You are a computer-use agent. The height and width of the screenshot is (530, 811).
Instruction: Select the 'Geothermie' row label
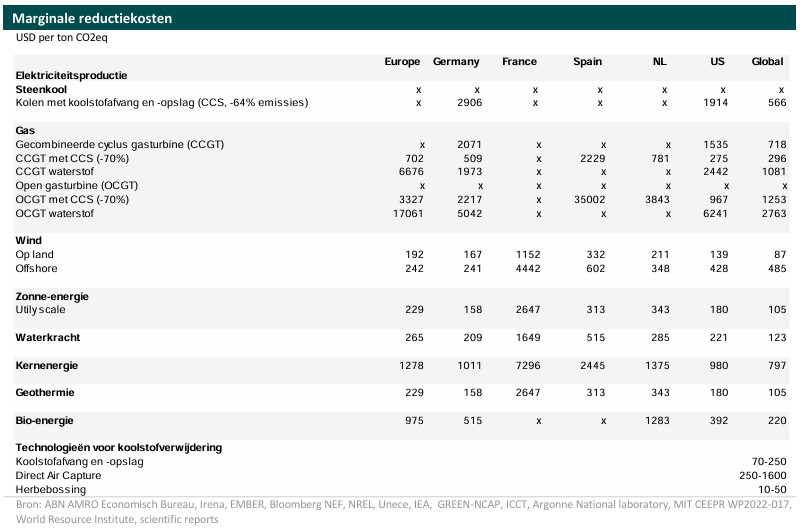point(44,392)
